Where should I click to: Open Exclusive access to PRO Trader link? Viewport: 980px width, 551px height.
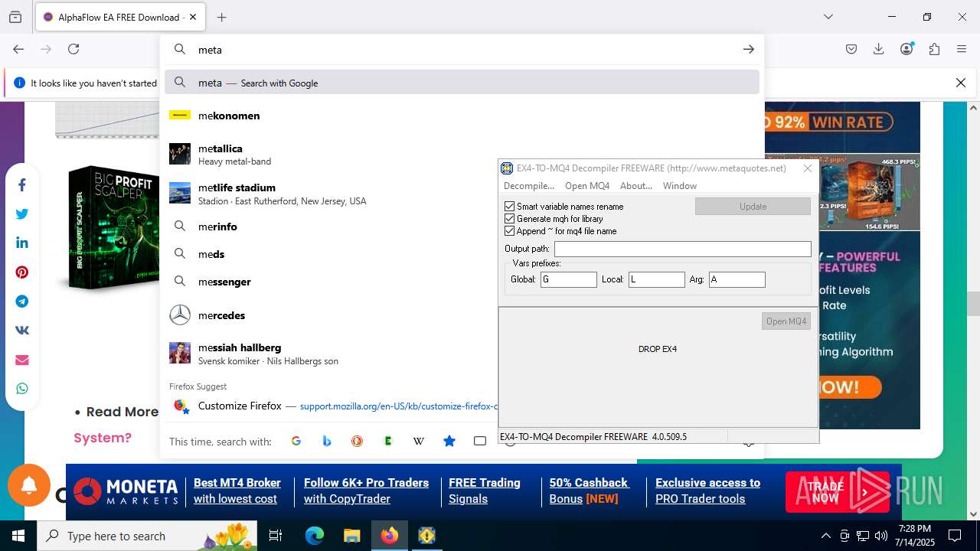708,491
